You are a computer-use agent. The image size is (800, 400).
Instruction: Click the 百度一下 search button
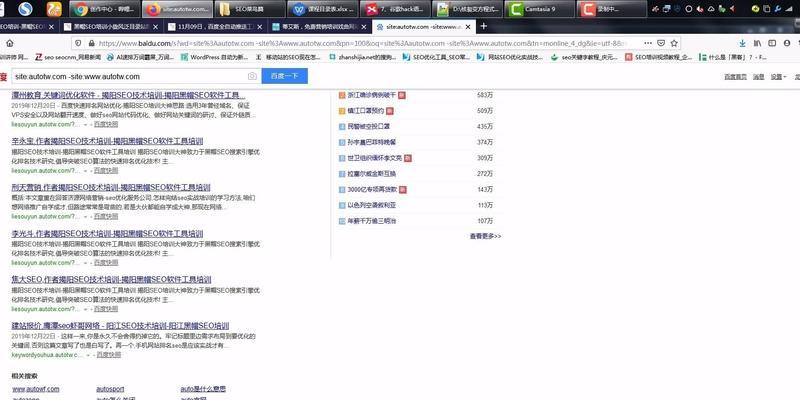tap(285, 76)
